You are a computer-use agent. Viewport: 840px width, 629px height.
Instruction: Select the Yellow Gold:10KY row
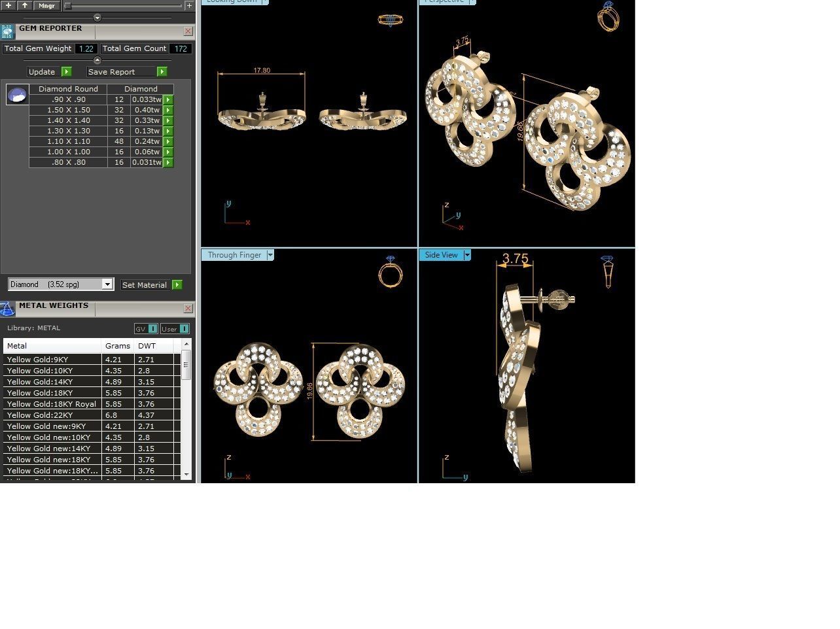[92, 371]
